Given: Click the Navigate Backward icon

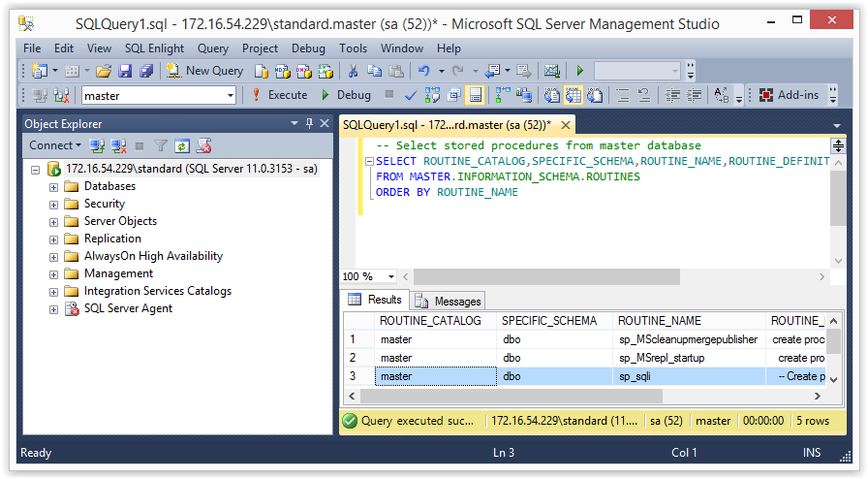Looking at the screenshot, I should click(492, 71).
